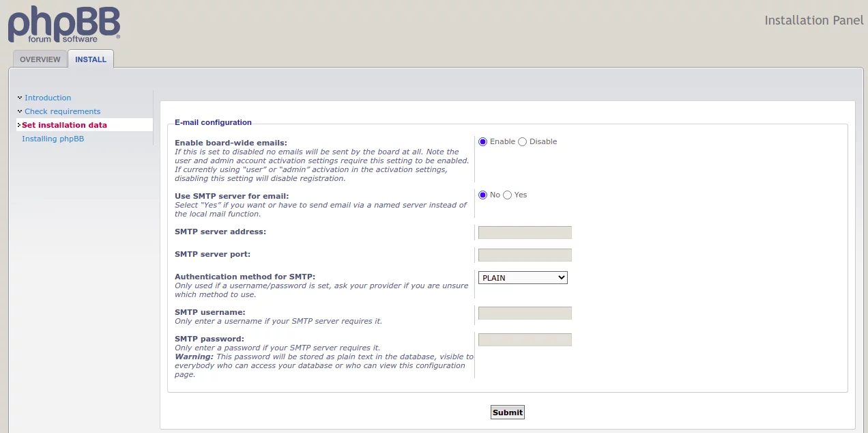Click the Installation Panel heading text
This screenshot has height=433, width=868.
pos(813,20)
